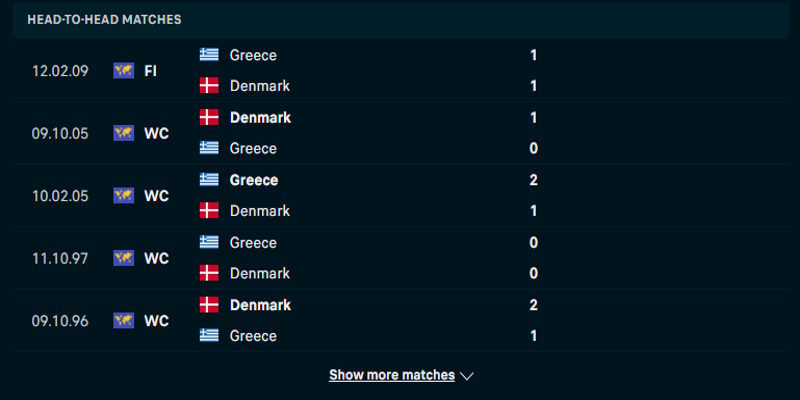Click the Greece flag in the 09.10.96 match
The image size is (800, 400).
coord(209,336)
